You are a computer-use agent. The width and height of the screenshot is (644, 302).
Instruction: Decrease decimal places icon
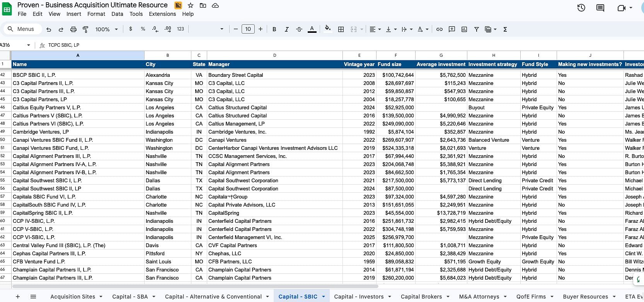pyautogui.click(x=155, y=29)
